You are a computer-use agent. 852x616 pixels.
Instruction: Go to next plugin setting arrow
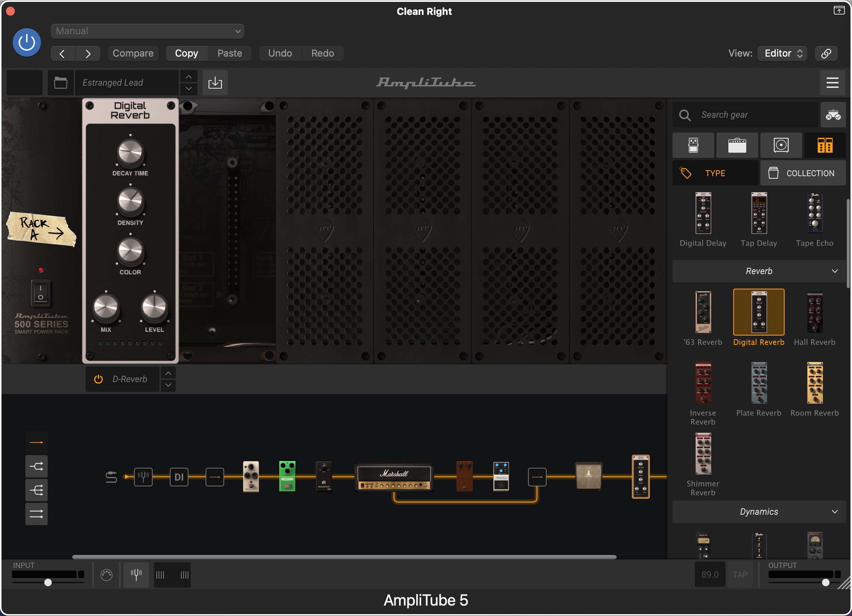[88, 53]
